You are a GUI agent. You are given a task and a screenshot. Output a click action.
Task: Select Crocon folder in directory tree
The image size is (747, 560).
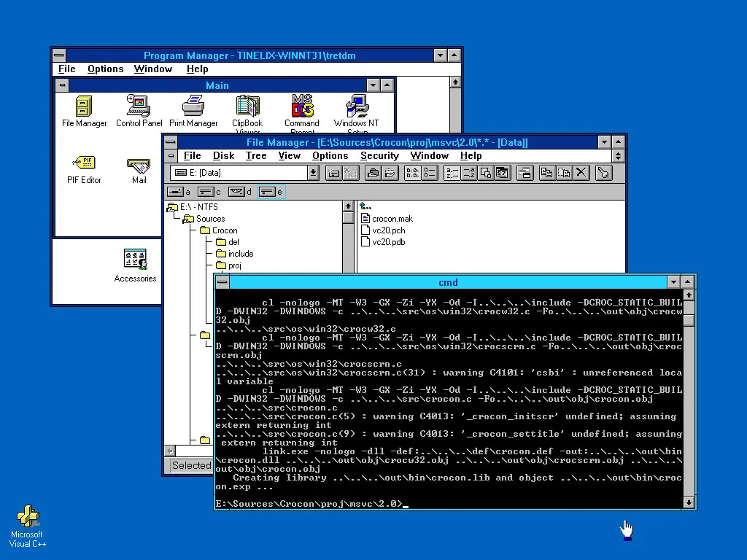[x=219, y=230]
